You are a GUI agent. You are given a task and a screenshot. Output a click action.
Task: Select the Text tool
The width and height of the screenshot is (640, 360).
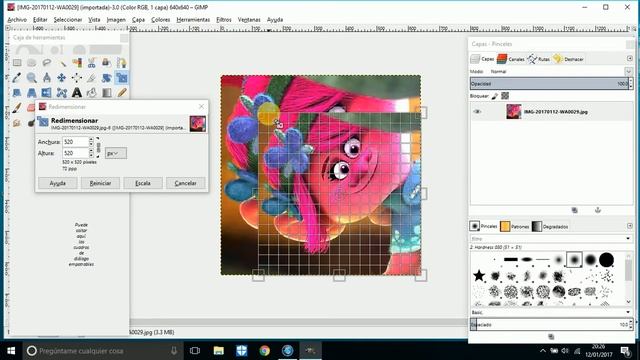(x=77, y=93)
